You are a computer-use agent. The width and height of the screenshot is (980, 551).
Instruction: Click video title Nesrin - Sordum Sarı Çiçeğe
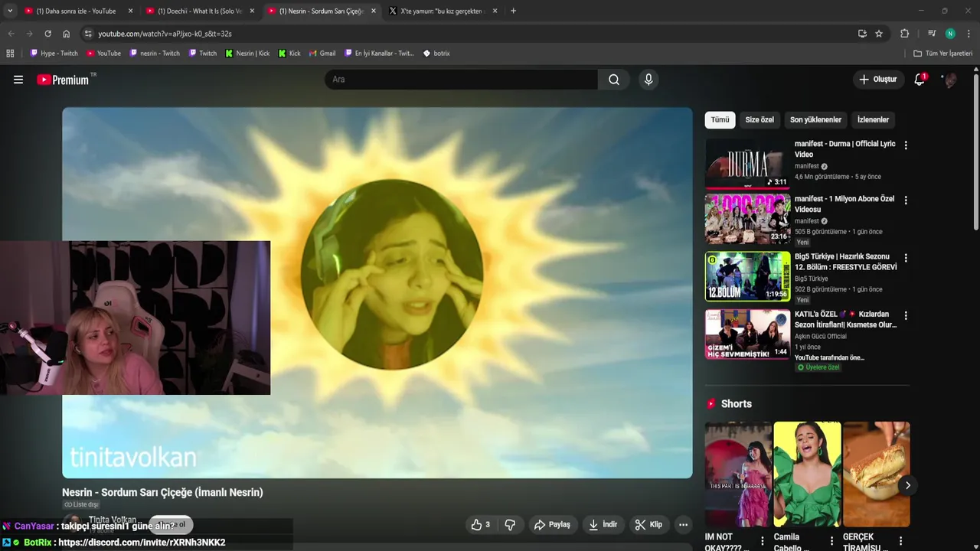(x=162, y=492)
